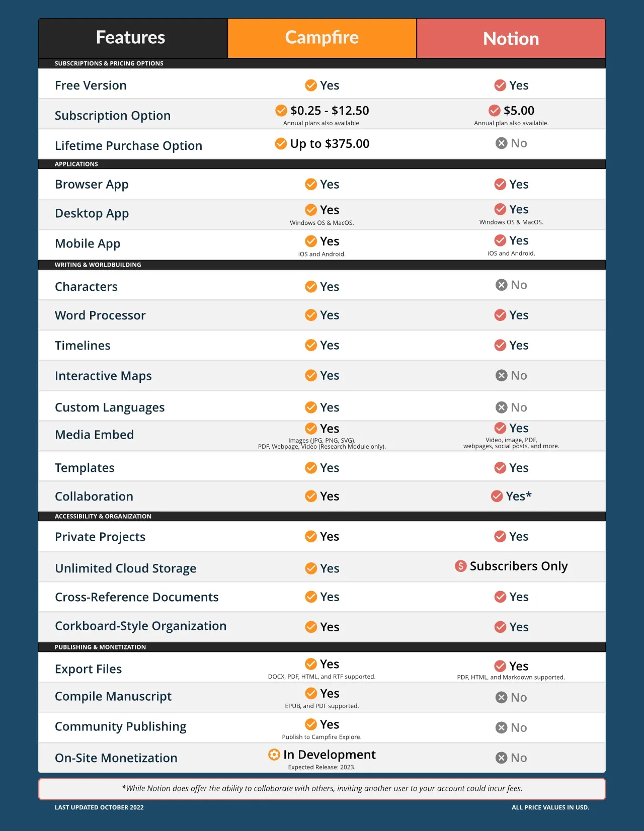This screenshot has height=831, width=644.
Task: Click Notion's On-Site Monetization X icon
Action: point(501,758)
